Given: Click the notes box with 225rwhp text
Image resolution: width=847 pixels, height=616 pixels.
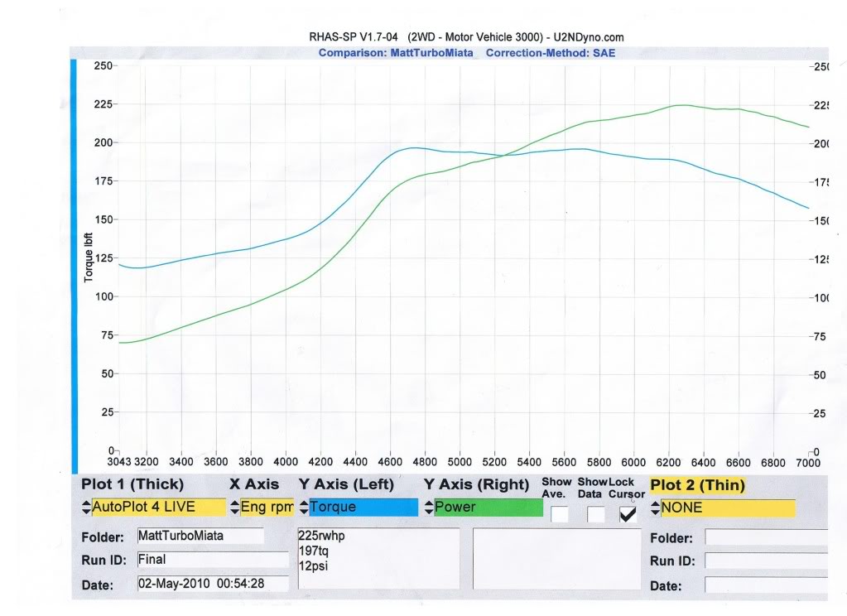Looking at the screenshot, I should 378,558.
